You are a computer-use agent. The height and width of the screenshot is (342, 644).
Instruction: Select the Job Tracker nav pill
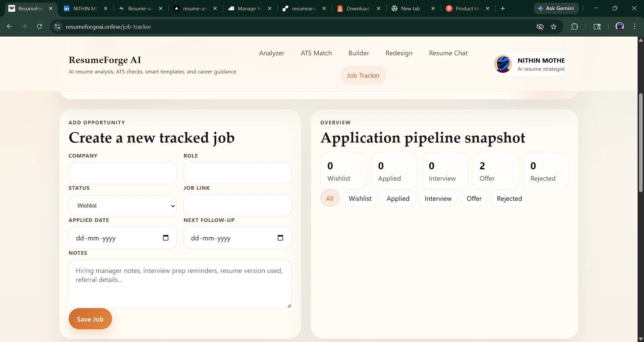363,75
